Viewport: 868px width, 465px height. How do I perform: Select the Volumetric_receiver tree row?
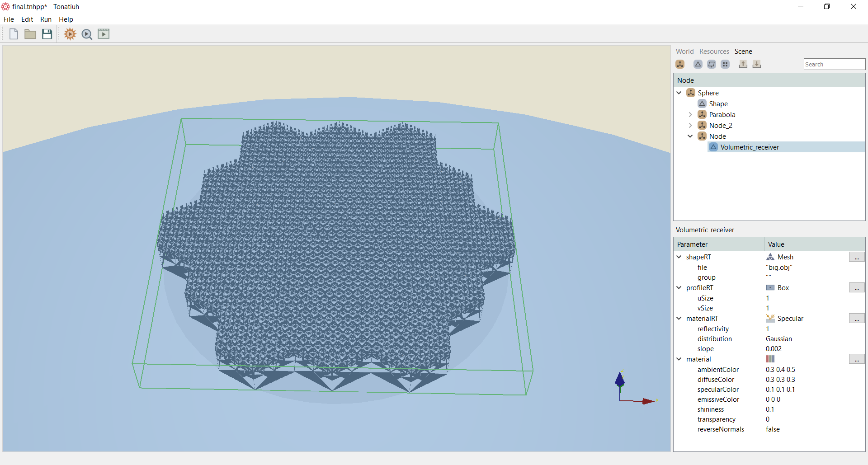(787, 147)
